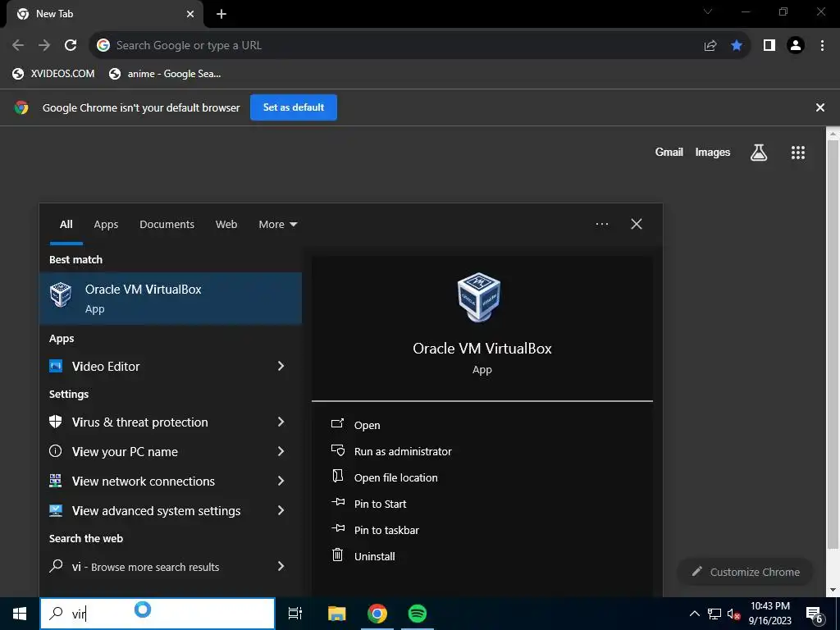Open the XVIDEOS.COM bookmark

[x=53, y=74]
